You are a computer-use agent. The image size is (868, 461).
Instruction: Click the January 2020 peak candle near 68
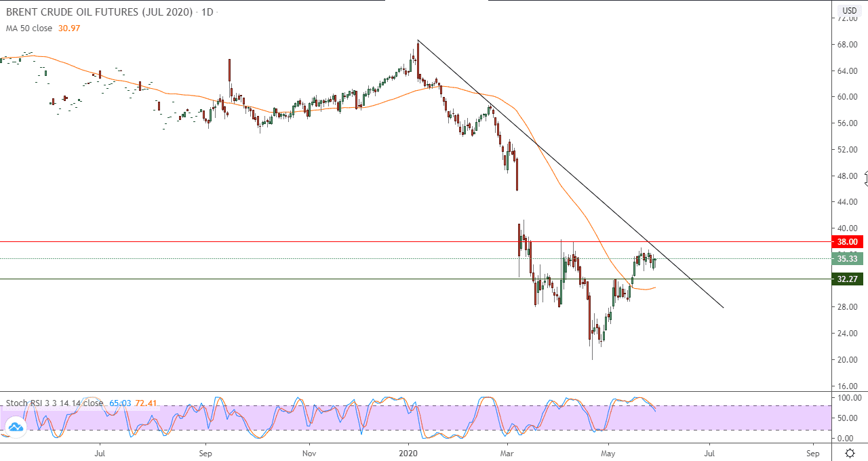coord(418,60)
